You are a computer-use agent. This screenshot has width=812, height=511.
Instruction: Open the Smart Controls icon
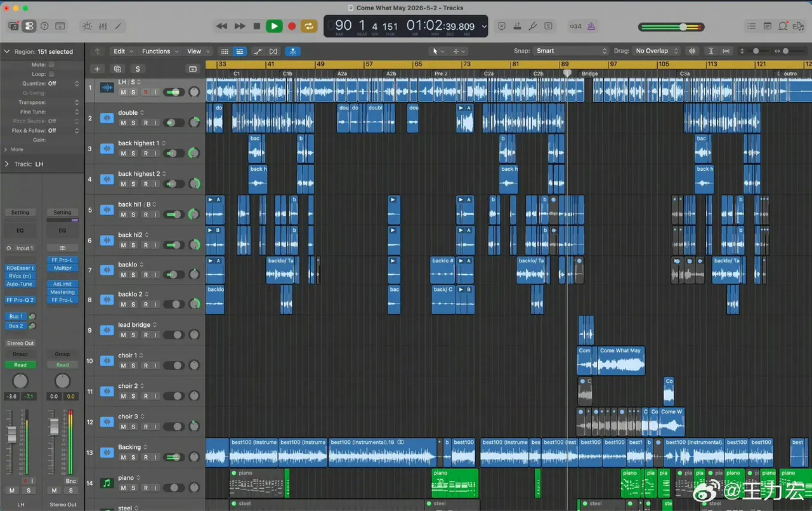[x=86, y=26]
